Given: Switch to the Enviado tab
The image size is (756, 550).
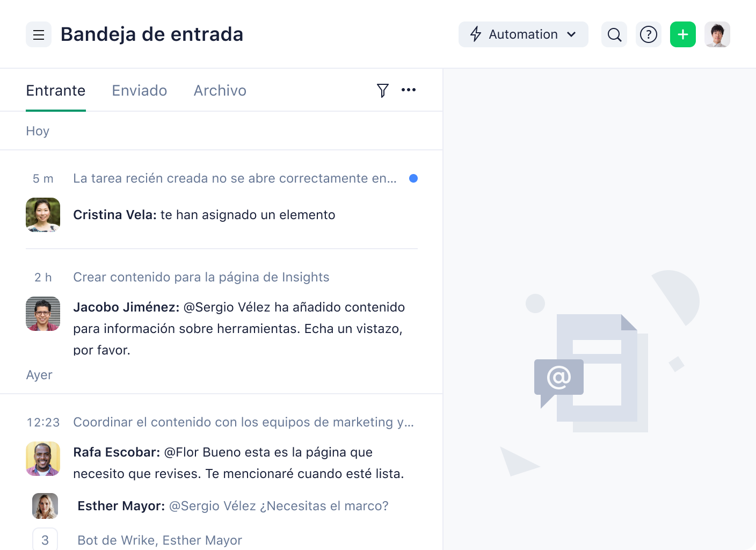Looking at the screenshot, I should point(140,90).
